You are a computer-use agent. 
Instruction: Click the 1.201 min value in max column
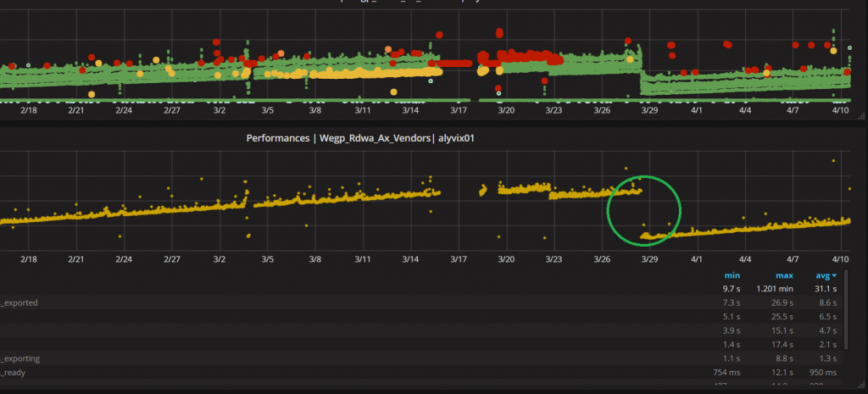(x=778, y=288)
